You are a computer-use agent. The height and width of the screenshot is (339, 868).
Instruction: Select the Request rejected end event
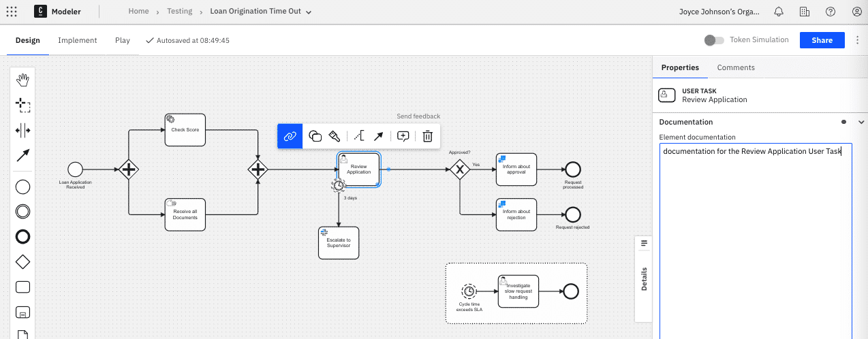(572, 214)
